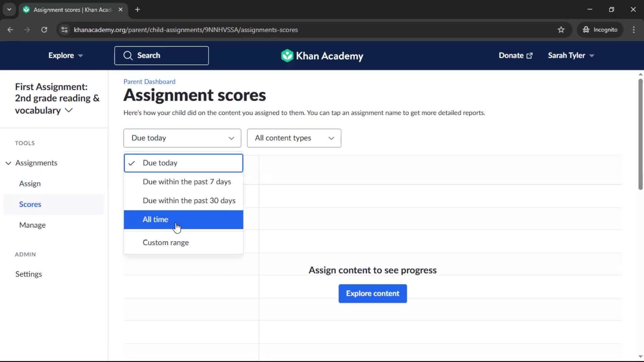
Task: Close the Assignment scores tab
Action: [120, 9]
